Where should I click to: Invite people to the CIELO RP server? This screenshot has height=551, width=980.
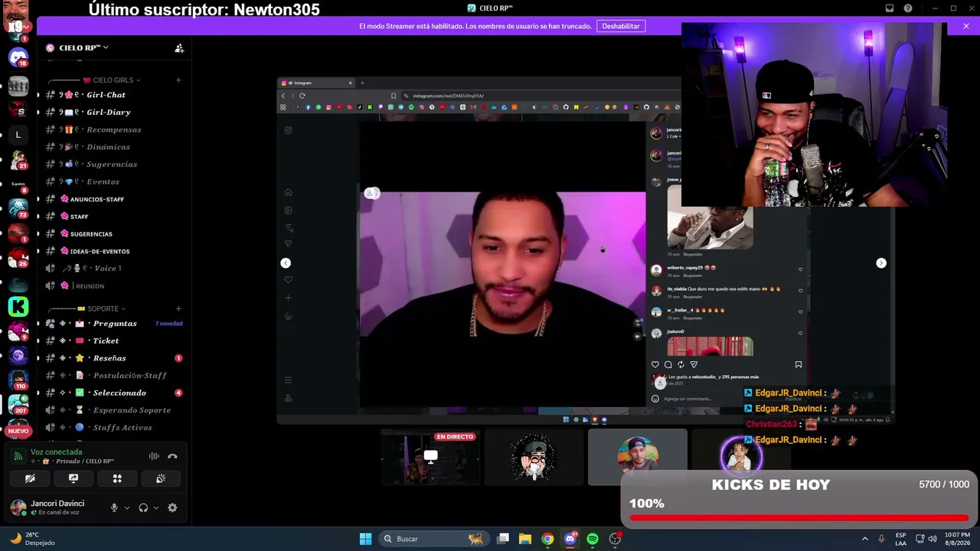[179, 47]
